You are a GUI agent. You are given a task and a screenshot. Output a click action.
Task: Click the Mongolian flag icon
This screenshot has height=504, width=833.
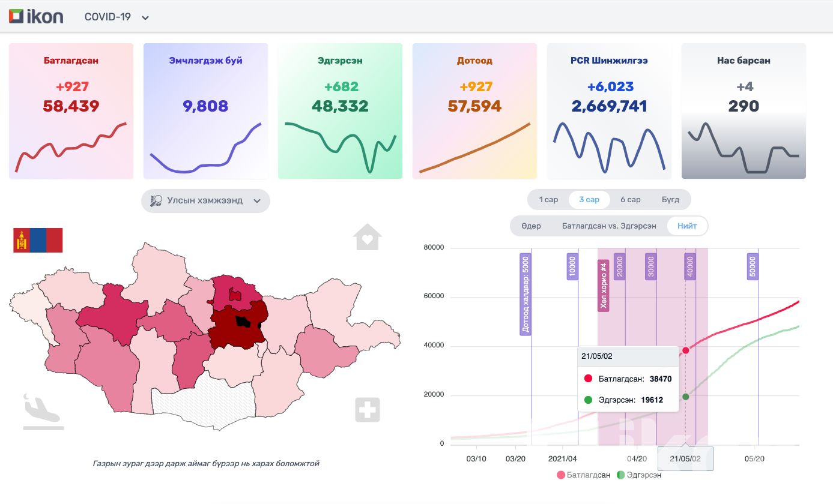pos(38,241)
